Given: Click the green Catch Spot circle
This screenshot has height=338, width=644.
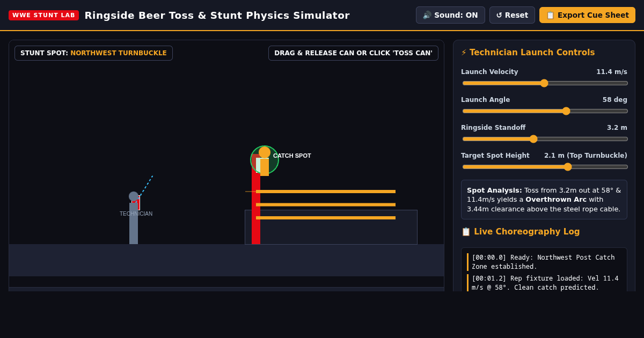Looking at the screenshot, I should pos(265,160).
